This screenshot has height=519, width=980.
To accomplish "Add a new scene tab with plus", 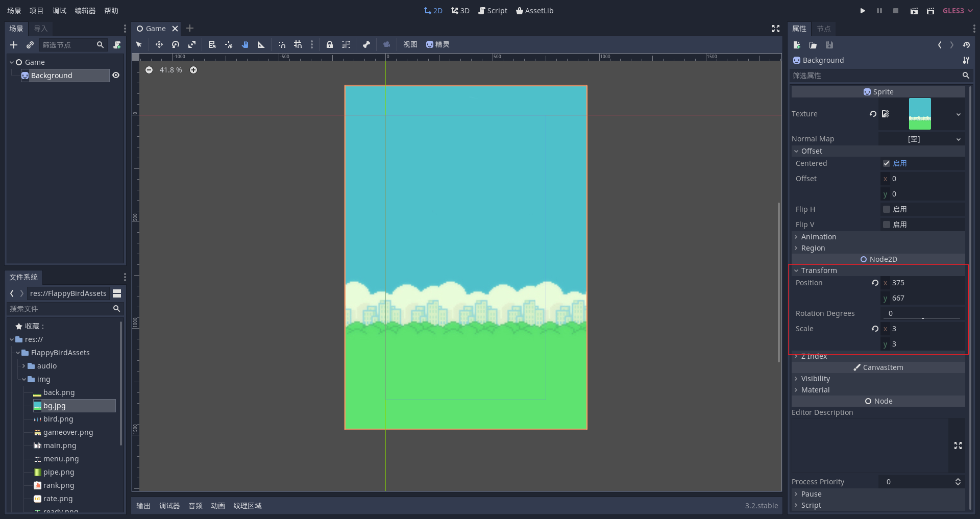I will [x=190, y=28].
